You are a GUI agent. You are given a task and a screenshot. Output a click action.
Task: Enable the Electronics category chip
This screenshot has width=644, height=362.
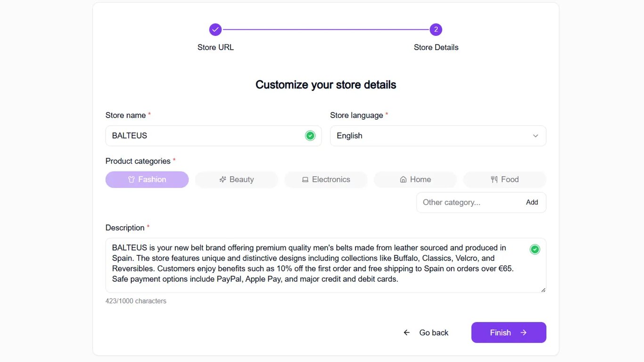click(326, 180)
